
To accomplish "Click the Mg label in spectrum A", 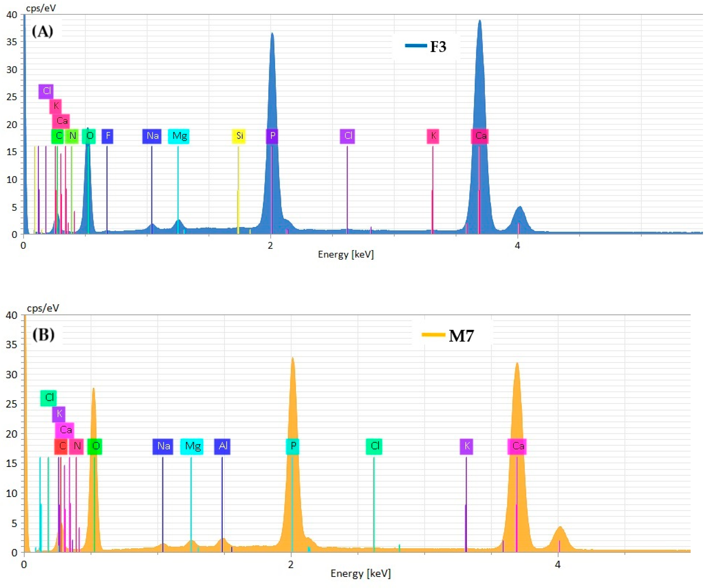I will point(179,136).
